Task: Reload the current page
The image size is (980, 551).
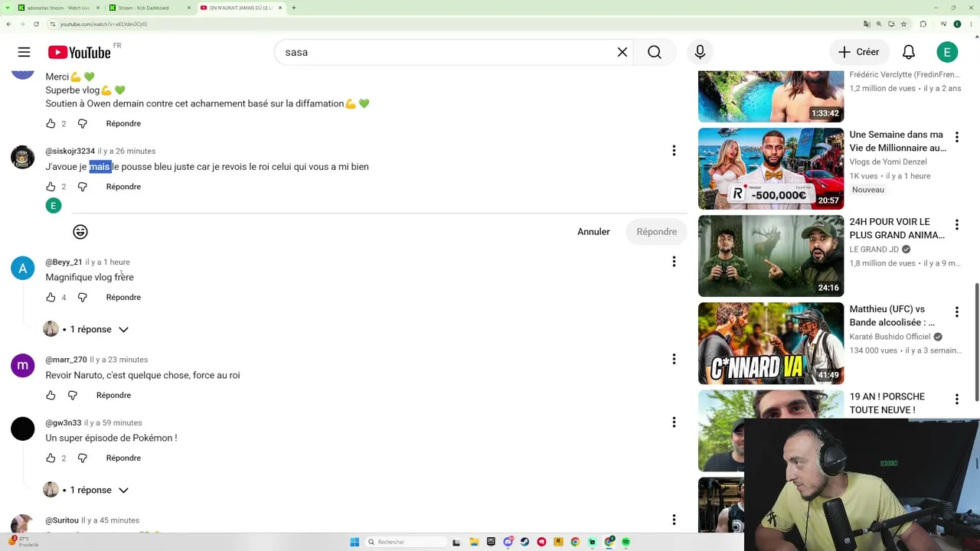Action: click(36, 24)
